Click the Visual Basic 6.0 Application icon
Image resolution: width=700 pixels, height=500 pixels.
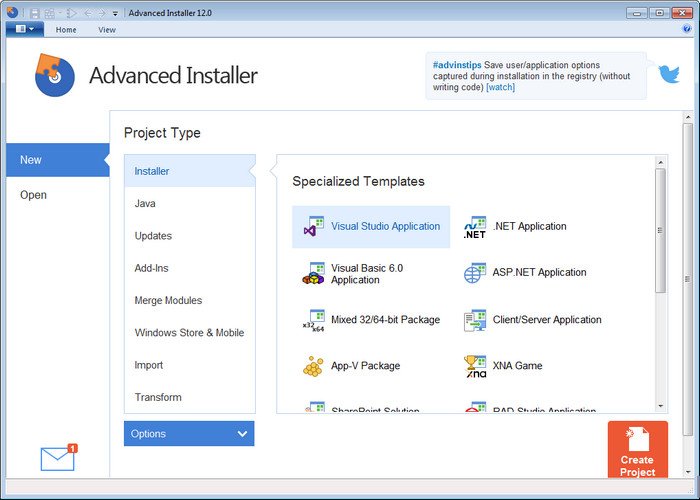pyautogui.click(x=313, y=274)
